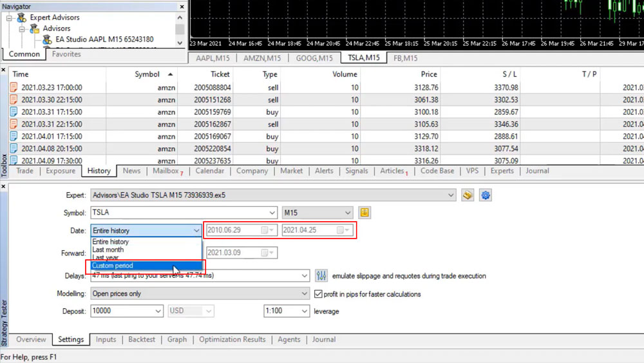
Task: Open symbol properties icon next to M15
Action: pyautogui.click(x=365, y=213)
